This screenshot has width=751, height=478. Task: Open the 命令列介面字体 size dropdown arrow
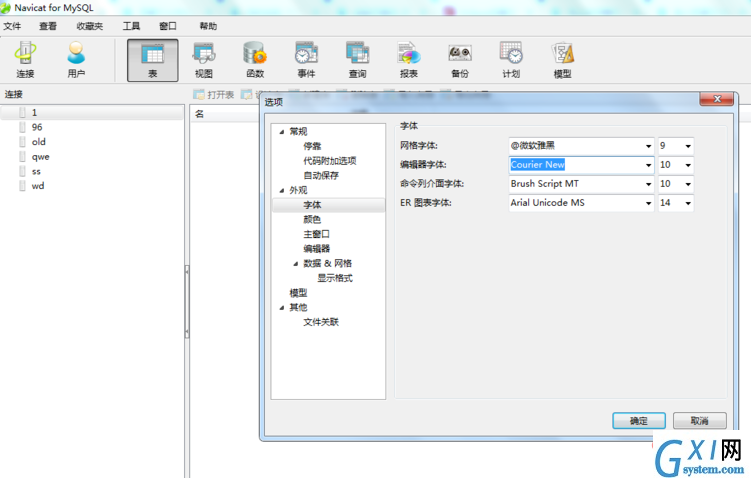688,184
